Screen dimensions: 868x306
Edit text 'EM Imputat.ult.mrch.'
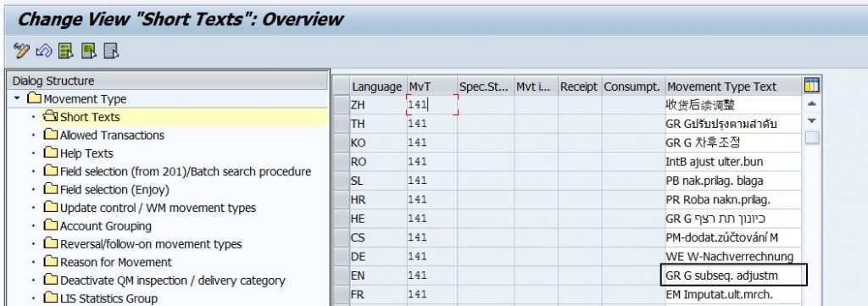[x=733, y=294]
